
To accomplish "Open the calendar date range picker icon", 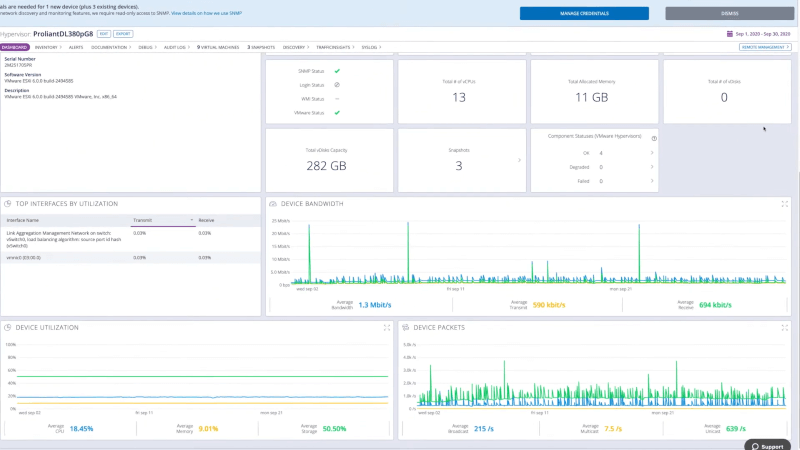I will [730, 34].
